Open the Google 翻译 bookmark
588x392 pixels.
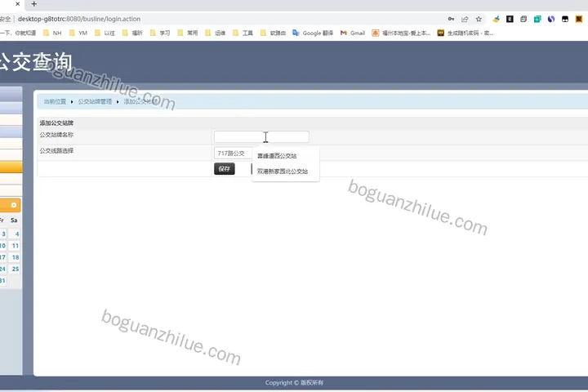click(313, 33)
